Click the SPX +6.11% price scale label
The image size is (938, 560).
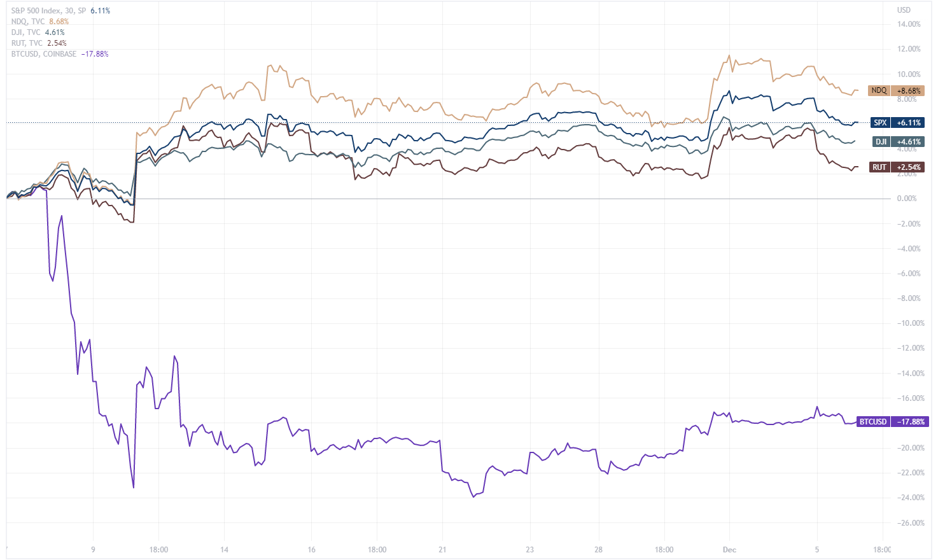tap(897, 123)
